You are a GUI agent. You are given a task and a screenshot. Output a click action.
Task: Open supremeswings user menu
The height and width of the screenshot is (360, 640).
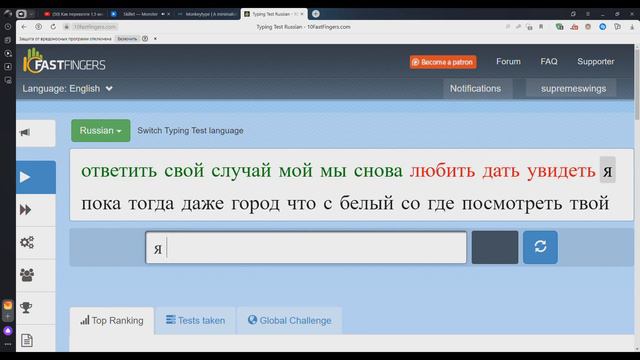573,89
